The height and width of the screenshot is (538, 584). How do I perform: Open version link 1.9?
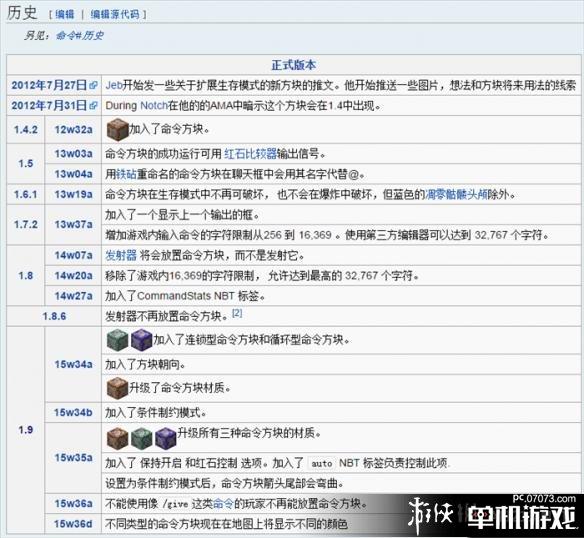[26, 430]
